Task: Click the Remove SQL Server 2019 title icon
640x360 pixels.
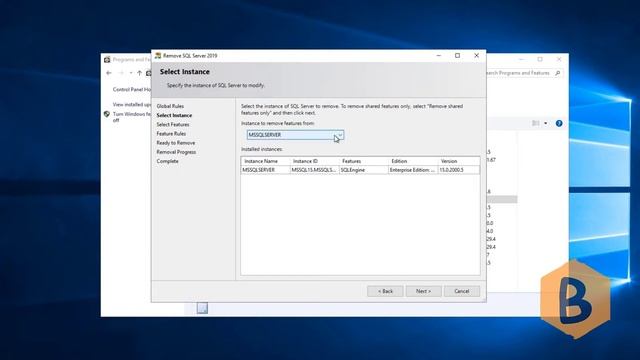Action: [x=158, y=56]
